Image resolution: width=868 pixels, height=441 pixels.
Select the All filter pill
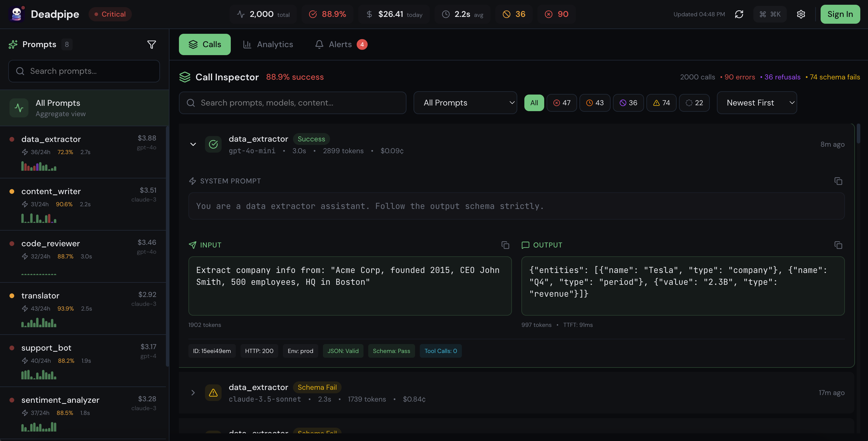click(x=534, y=103)
